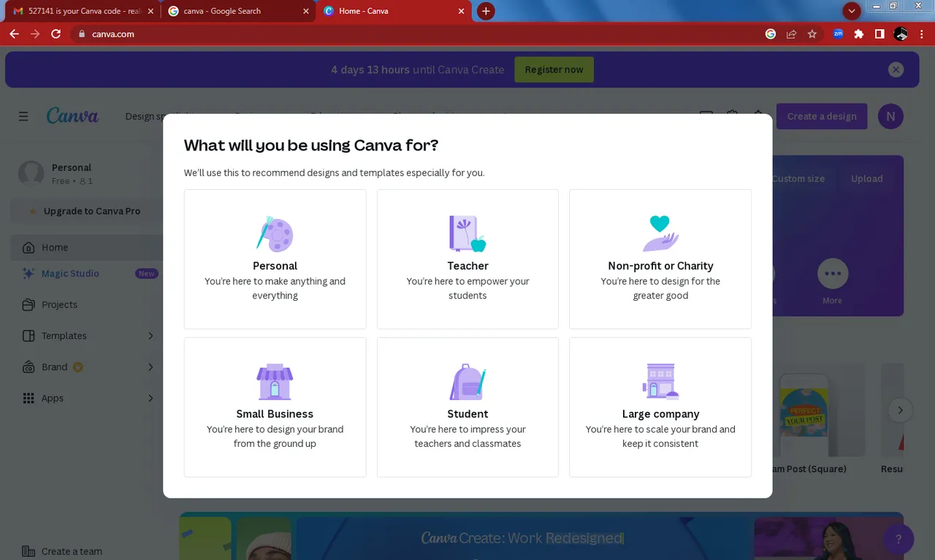Click the Canva logo

[x=72, y=116]
